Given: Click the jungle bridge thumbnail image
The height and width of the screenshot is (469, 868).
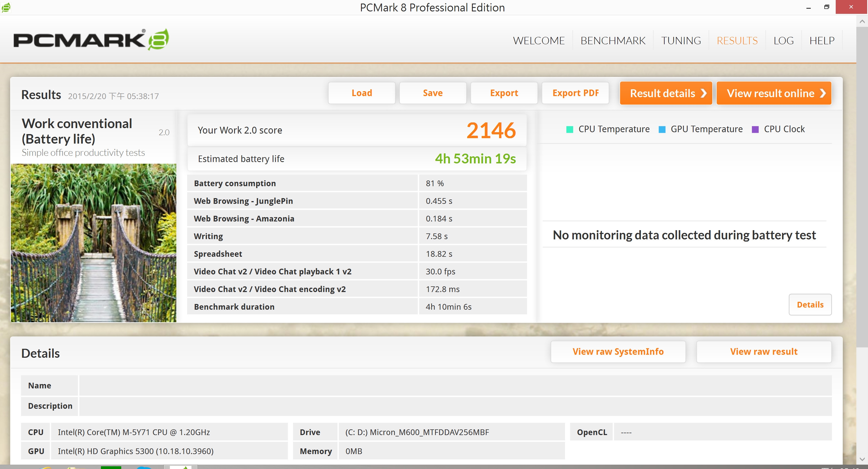Looking at the screenshot, I should 93,243.
